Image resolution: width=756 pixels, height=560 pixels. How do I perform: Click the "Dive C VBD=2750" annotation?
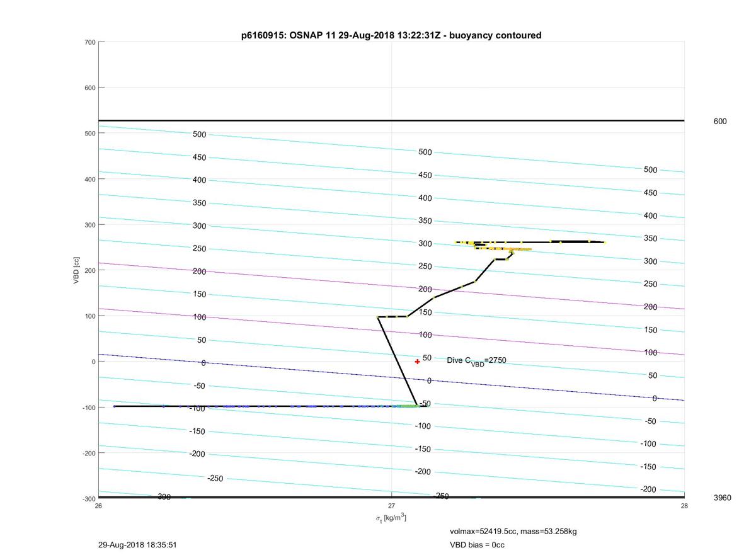pos(476,361)
